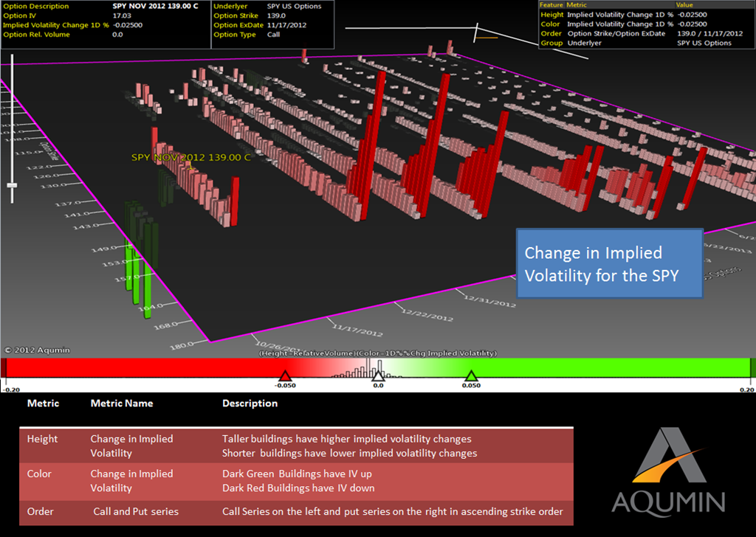Click the Description table header
This screenshot has width=756, height=537.
tap(250, 403)
